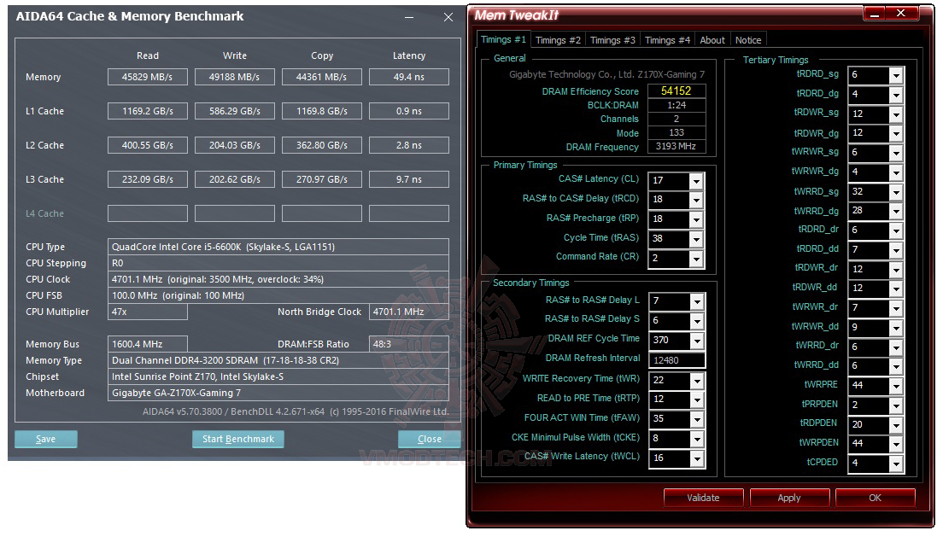This screenshot has width=943, height=560.
Task: Switch to the Timings #3 tab
Action: tap(612, 40)
